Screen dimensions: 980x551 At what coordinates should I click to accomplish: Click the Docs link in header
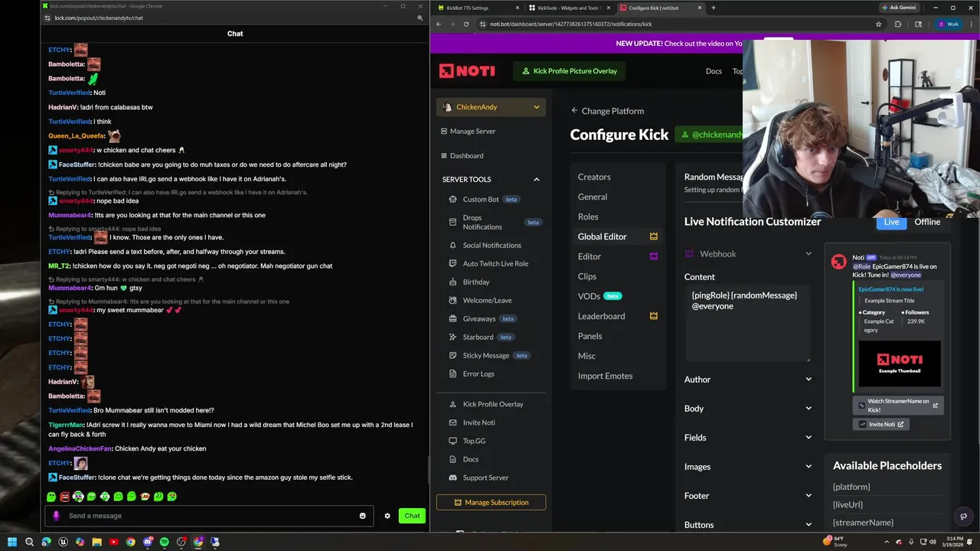point(714,71)
